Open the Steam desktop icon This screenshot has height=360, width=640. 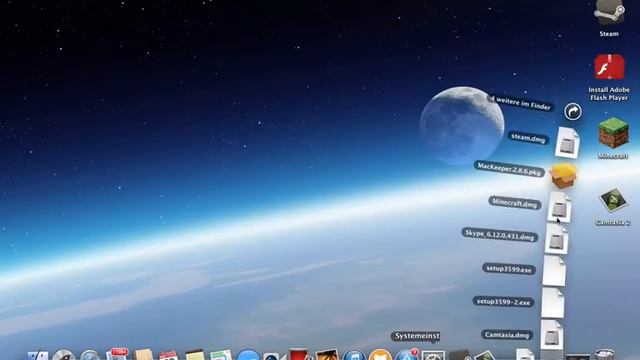[x=609, y=12]
